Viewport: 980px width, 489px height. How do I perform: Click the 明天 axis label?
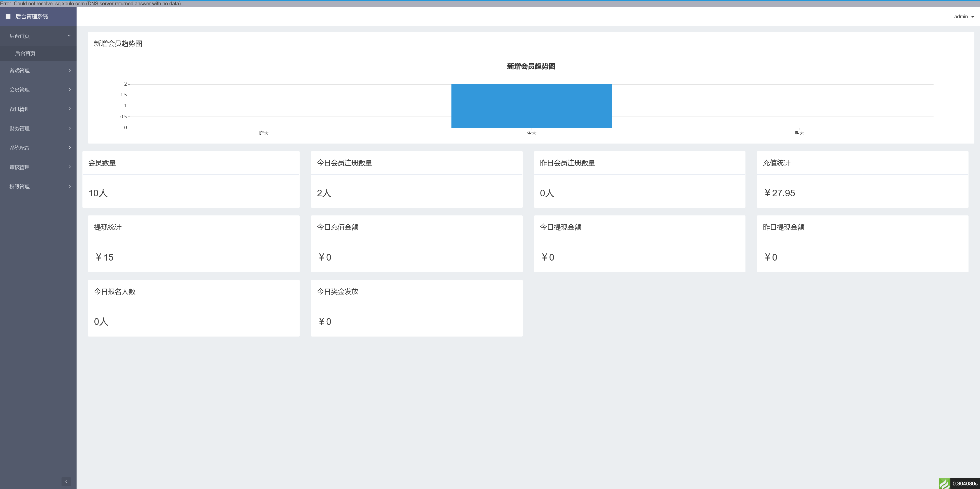(799, 133)
